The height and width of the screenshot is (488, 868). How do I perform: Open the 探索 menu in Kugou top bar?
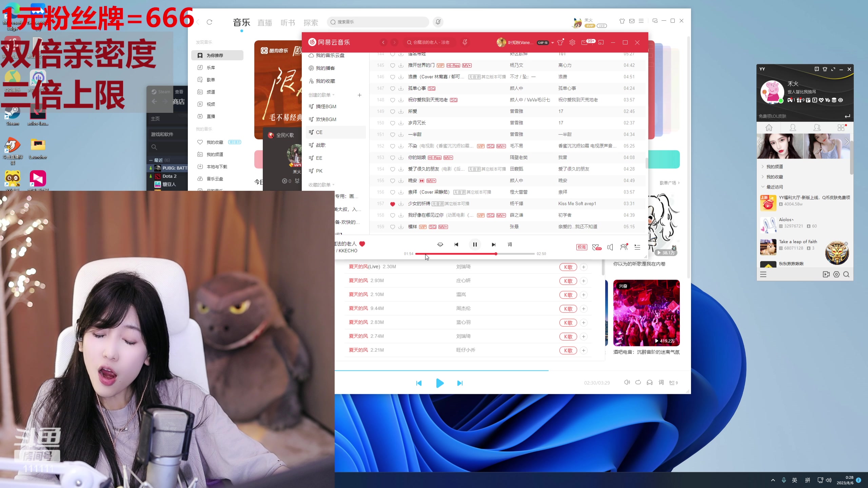[311, 22]
